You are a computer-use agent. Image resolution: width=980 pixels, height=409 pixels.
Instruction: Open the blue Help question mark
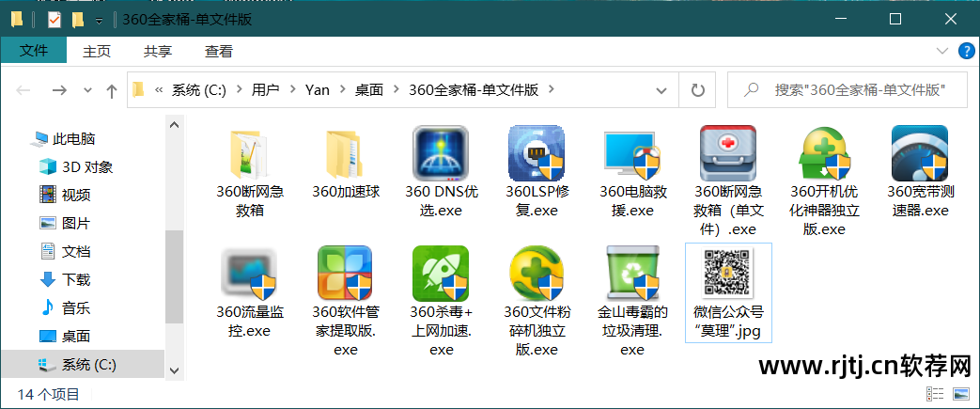click(x=966, y=51)
